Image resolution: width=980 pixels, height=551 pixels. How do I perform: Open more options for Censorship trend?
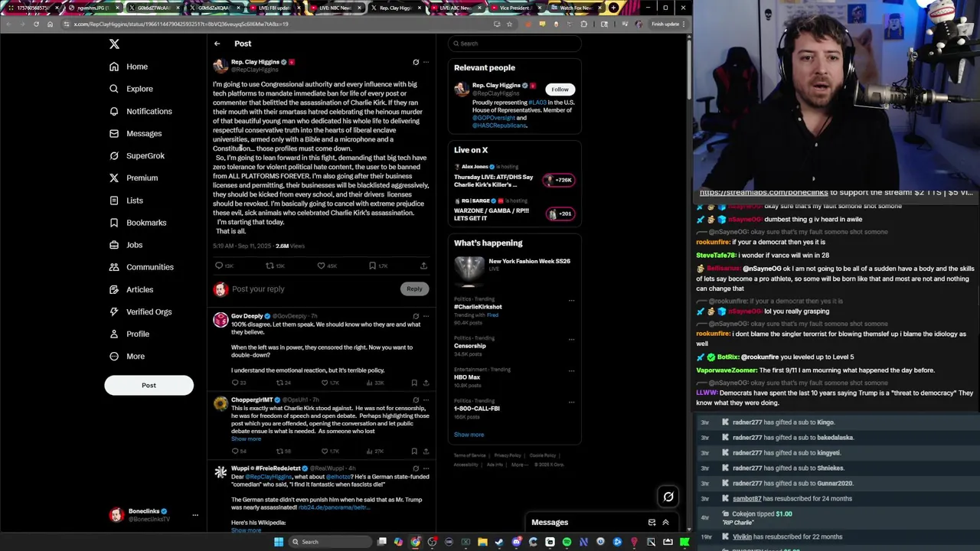pyautogui.click(x=571, y=338)
